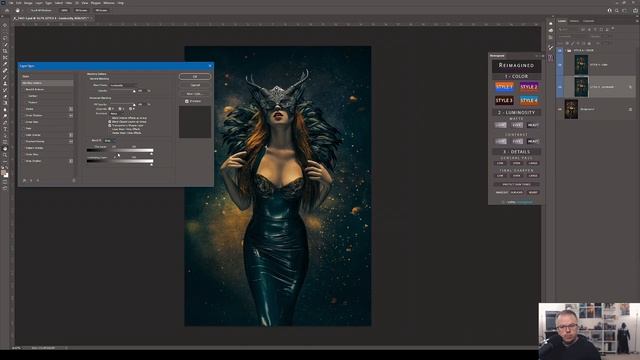Image resolution: width=640 pixels, height=360 pixels.
Task: Click the New Style button
Action: coord(195,93)
